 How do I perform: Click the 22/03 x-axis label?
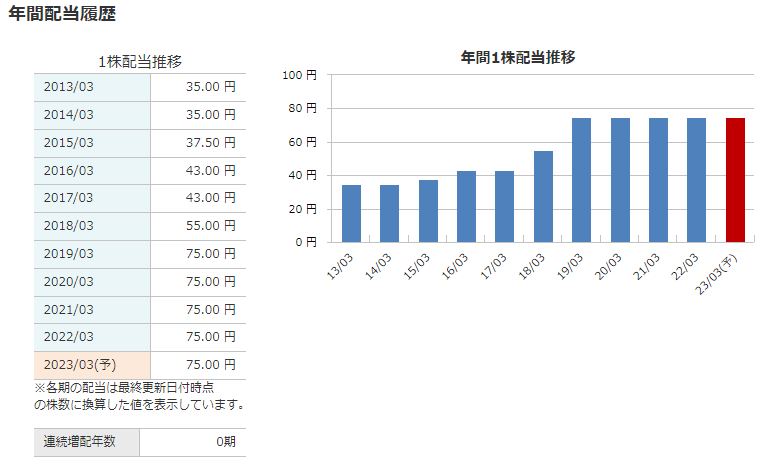[x=685, y=266]
